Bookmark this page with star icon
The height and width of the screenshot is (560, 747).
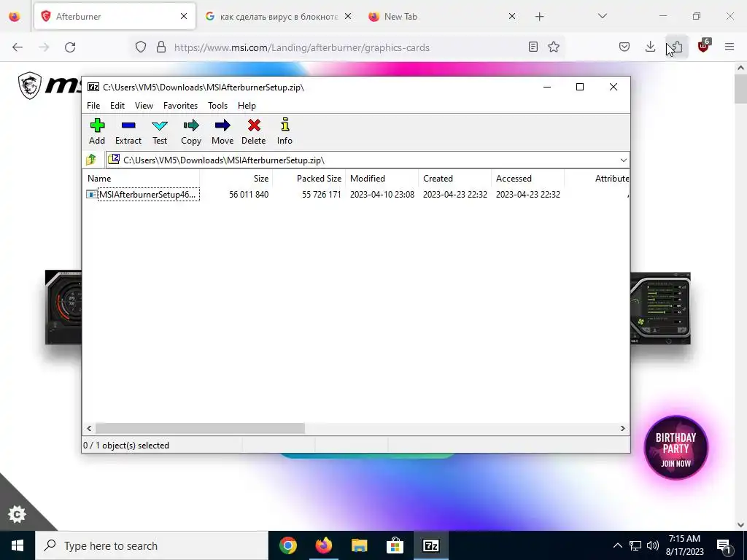coord(554,47)
